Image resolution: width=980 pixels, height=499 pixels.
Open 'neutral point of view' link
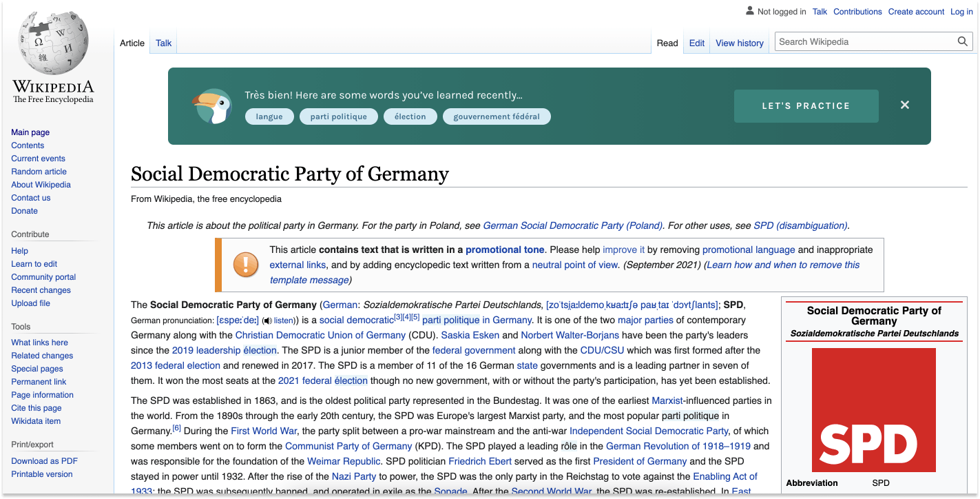point(575,265)
